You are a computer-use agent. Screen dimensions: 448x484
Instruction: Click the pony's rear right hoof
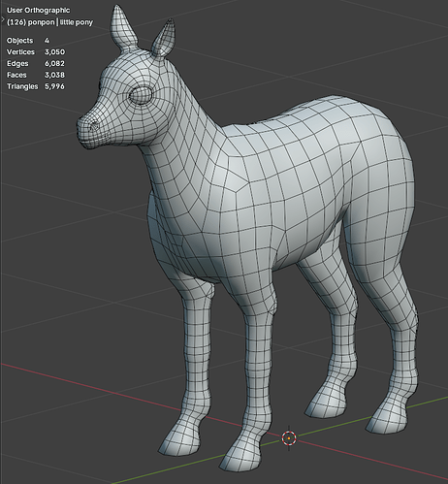coord(385,419)
